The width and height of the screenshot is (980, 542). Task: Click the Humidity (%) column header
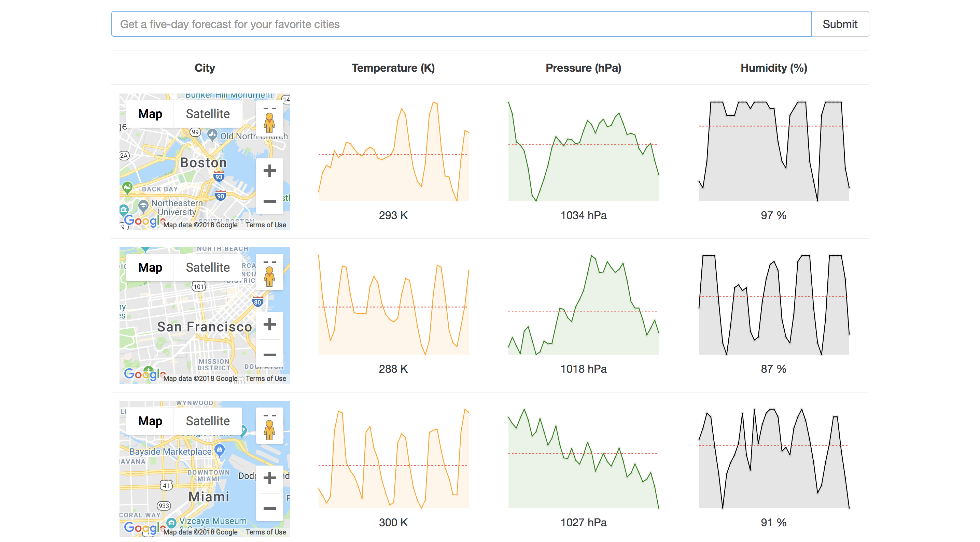[x=774, y=68]
